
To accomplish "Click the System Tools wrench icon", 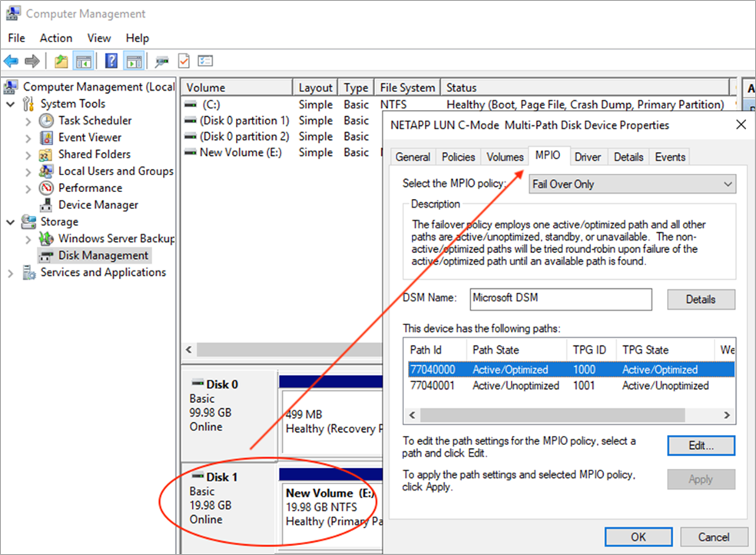I will click(x=28, y=104).
